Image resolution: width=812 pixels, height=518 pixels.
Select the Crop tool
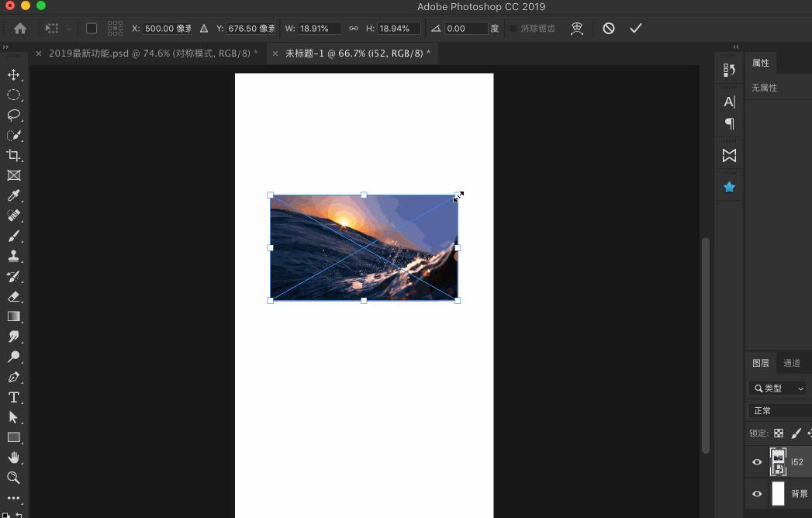(x=13, y=155)
